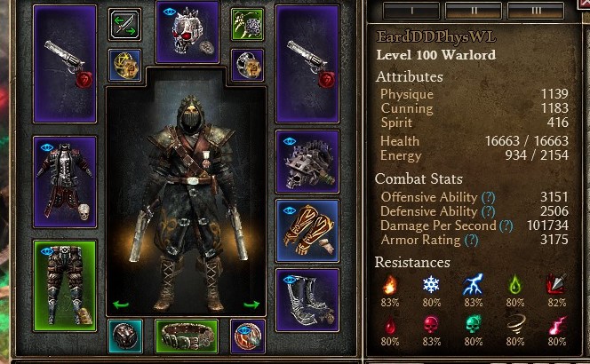The height and width of the screenshot is (364, 590).
Task: Rotate character right with green arrow
Action: point(251,305)
